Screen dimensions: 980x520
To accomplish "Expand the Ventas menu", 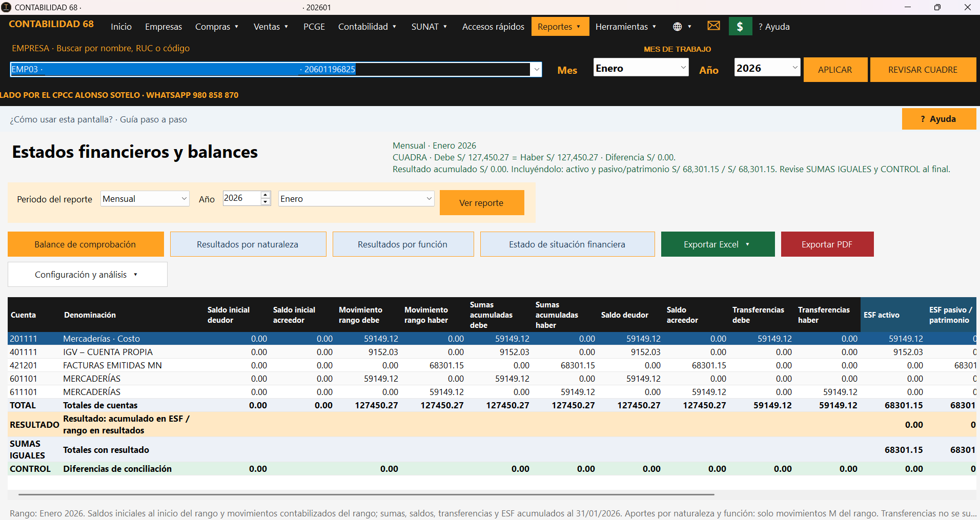I will point(271,27).
